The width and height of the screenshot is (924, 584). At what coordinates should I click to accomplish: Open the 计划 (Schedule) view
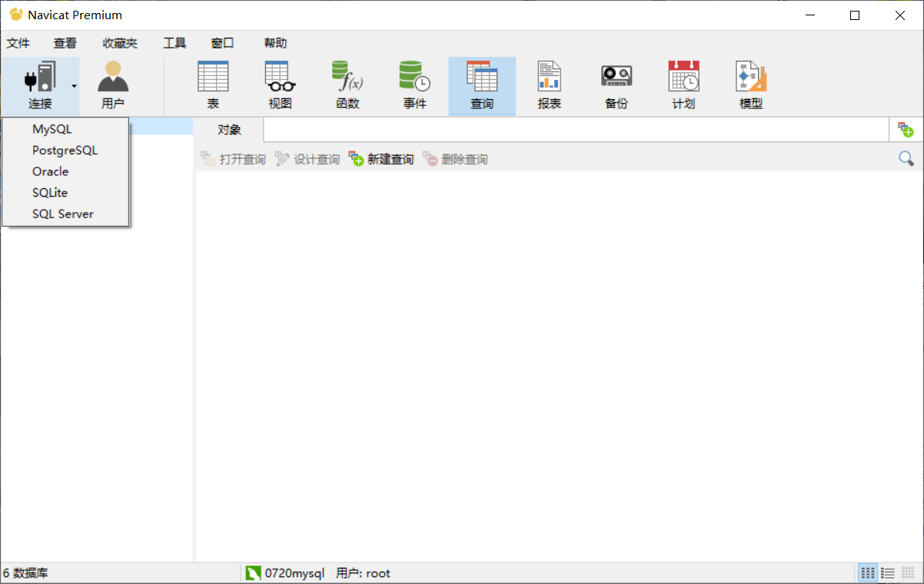coord(683,85)
